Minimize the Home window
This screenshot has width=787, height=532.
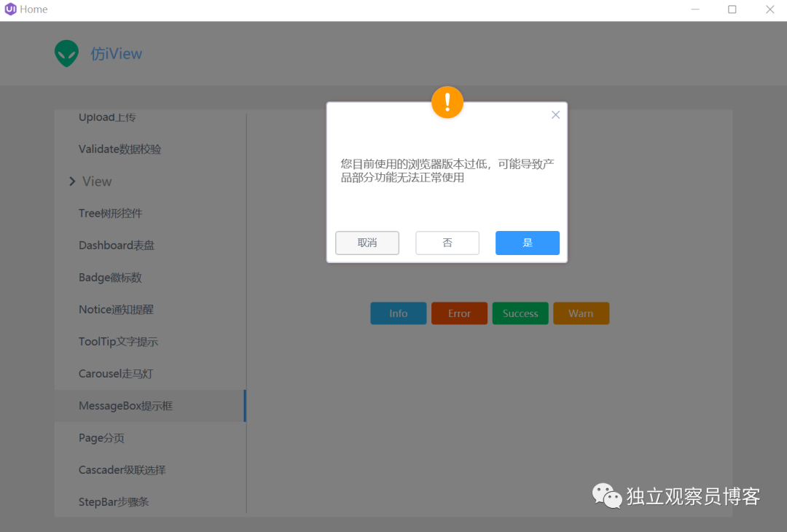(695, 9)
